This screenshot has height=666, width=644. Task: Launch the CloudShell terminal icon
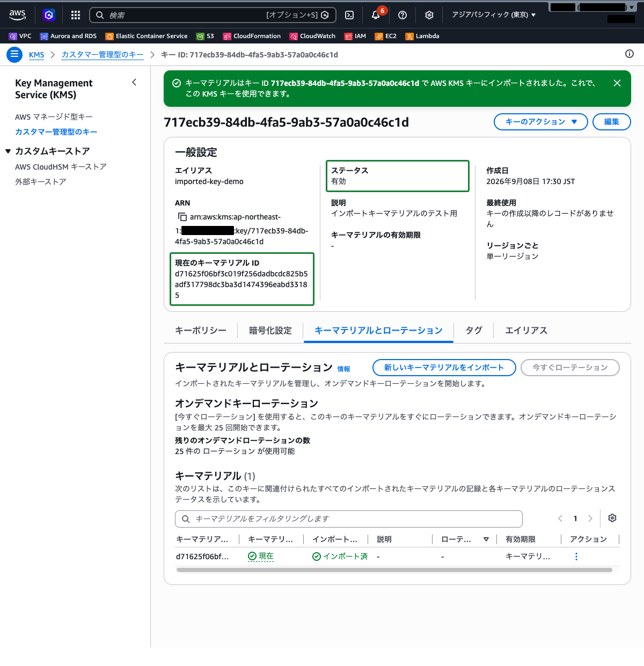(x=349, y=15)
